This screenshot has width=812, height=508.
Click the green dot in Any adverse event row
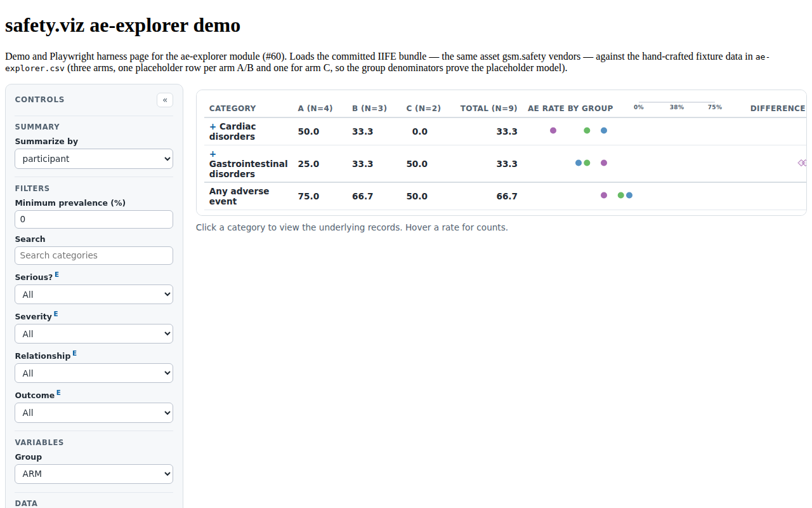coord(621,195)
